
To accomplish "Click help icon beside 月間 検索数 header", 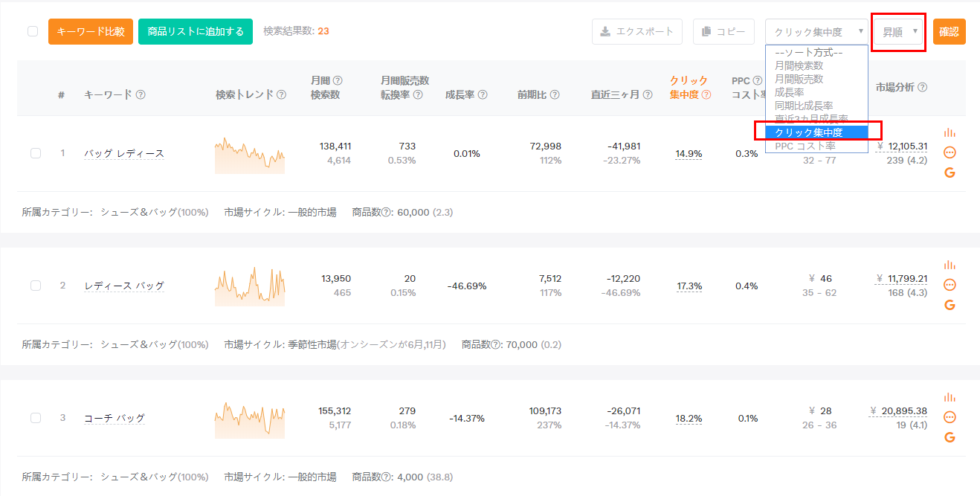I will pos(338,80).
